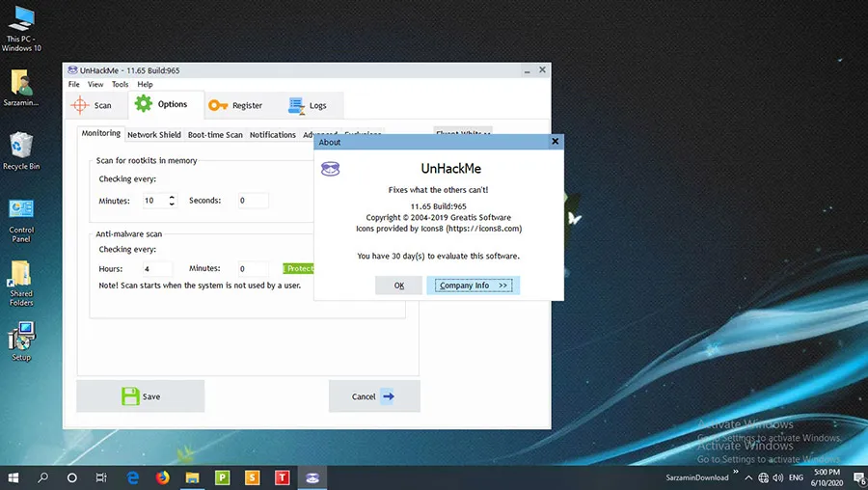The image size is (868, 490).
Task: Click UnHackMe taskbar icon
Action: coord(312,477)
